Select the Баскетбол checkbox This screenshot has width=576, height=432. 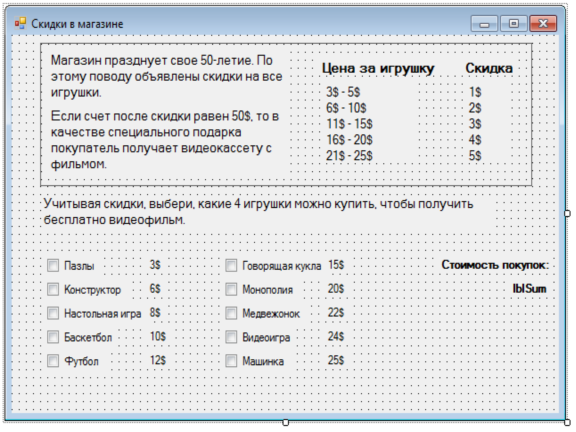(53, 337)
